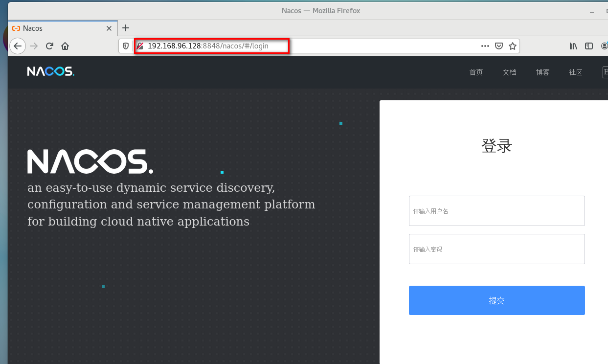Close the Nacos browser tab
The image size is (608, 364).
tap(110, 28)
